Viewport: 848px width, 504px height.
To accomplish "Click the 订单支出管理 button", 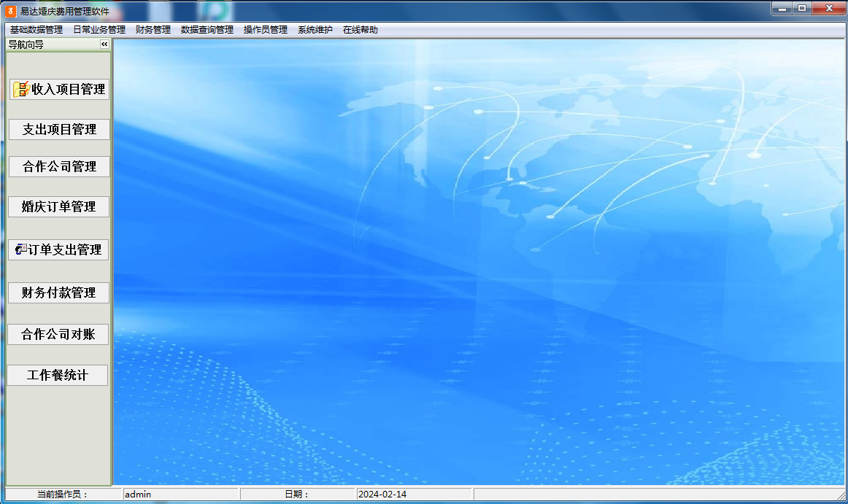I will [58, 250].
